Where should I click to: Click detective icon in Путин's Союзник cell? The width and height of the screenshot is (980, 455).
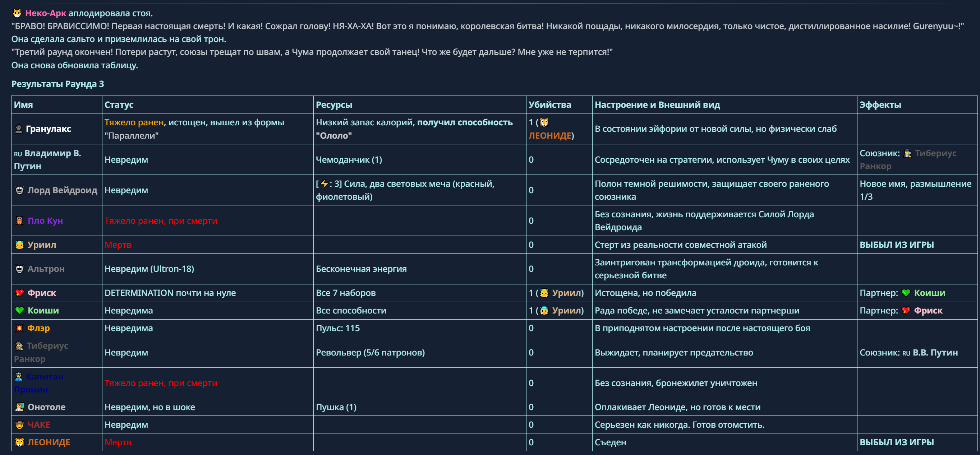[x=907, y=153]
